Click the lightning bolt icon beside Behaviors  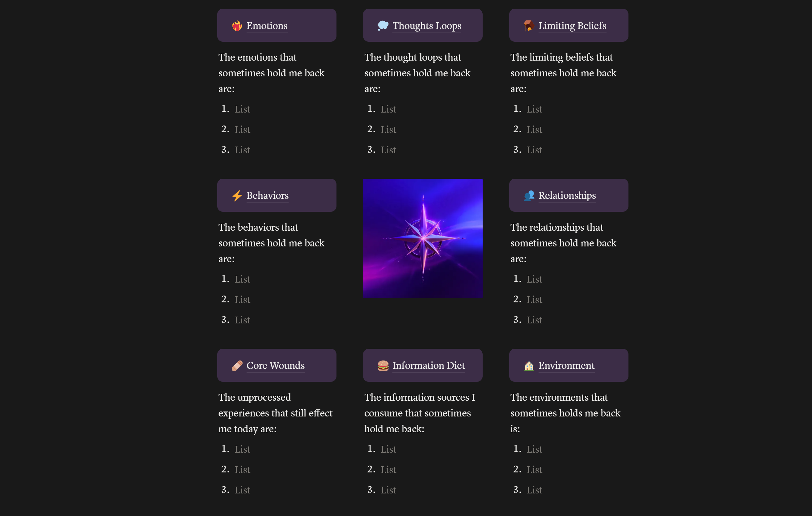point(237,196)
